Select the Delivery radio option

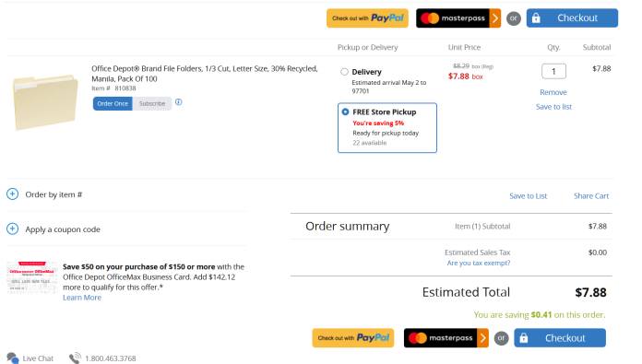click(x=344, y=72)
